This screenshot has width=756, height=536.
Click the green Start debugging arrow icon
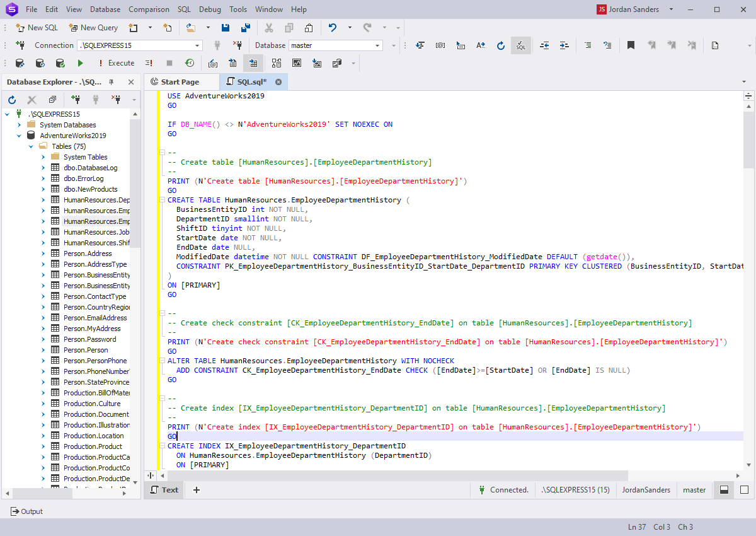(x=80, y=63)
